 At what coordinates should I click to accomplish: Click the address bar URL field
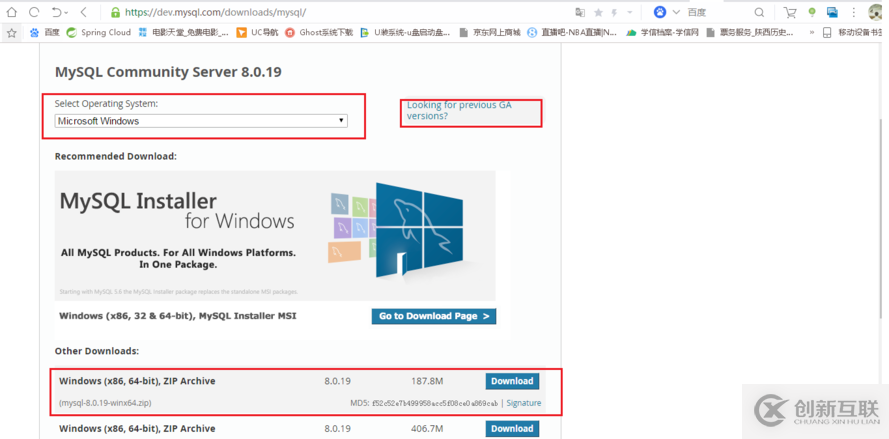coord(340,12)
